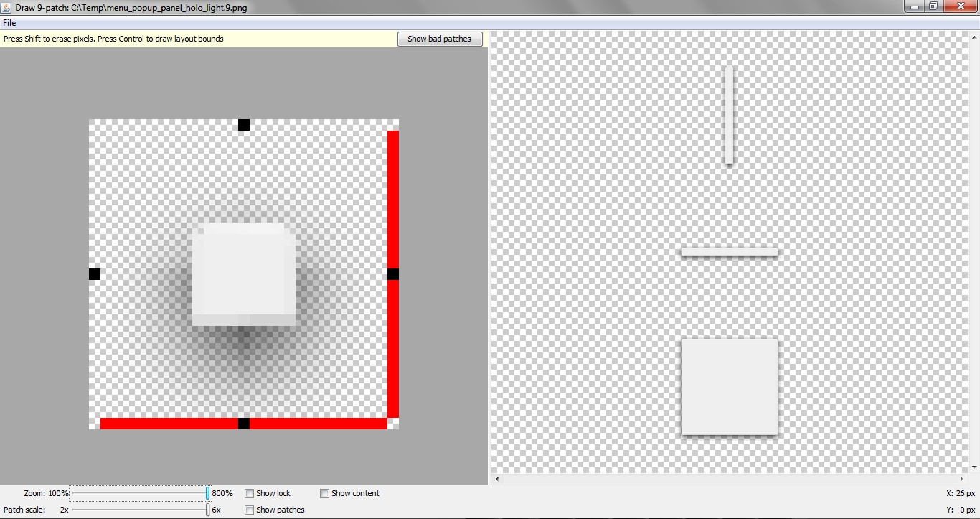Click the vertical stretched preview image
The image size is (980, 519).
(x=729, y=116)
